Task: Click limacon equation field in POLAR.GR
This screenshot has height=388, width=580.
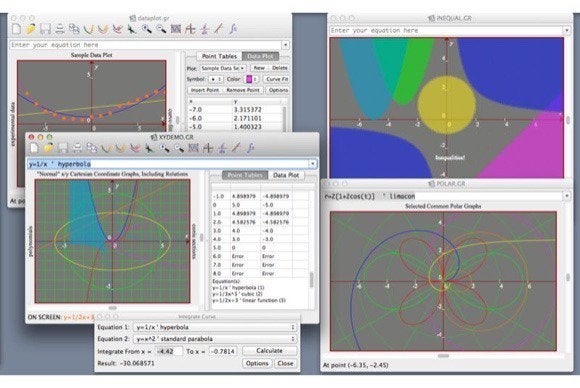Action: [x=443, y=196]
